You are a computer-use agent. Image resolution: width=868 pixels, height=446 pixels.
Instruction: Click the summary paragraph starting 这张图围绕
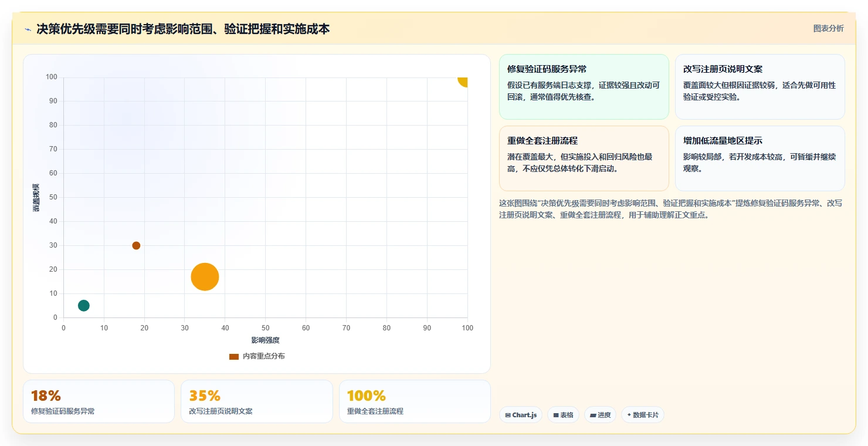tap(670, 209)
